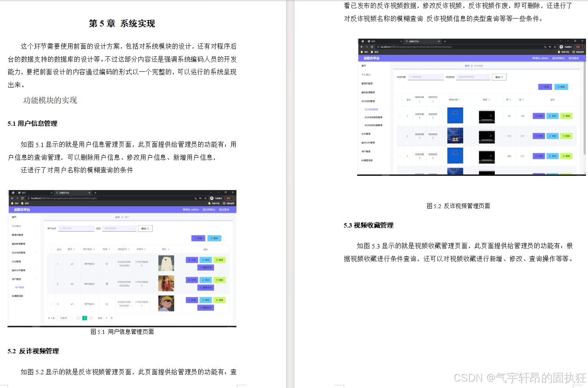Click 首页 breadcrumb link in Figure 5.1 page
The image size is (588, 388).
tap(117, 217)
